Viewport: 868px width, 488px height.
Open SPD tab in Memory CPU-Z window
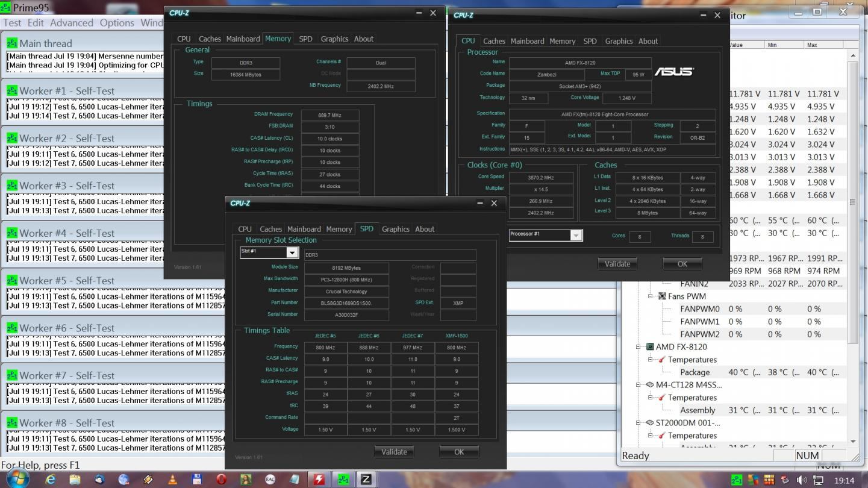[x=305, y=39]
